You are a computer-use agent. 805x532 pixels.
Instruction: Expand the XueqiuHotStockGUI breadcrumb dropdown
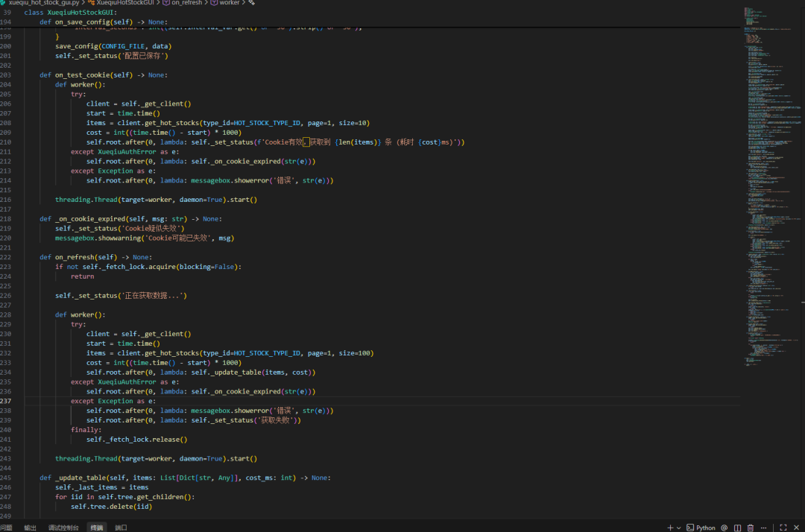127,3
